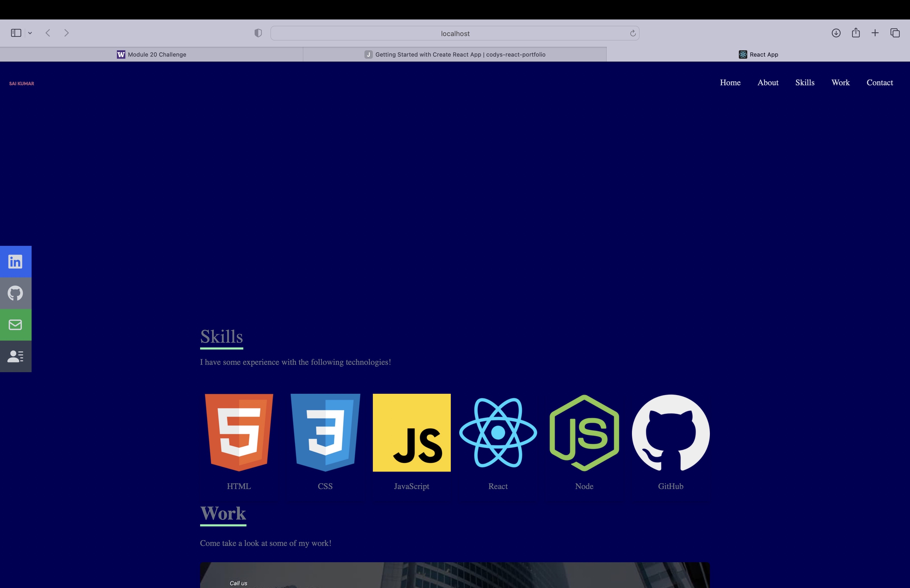910x588 pixels.
Task: Open LinkedIn via the blue sidebar icon
Action: click(15, 261)
